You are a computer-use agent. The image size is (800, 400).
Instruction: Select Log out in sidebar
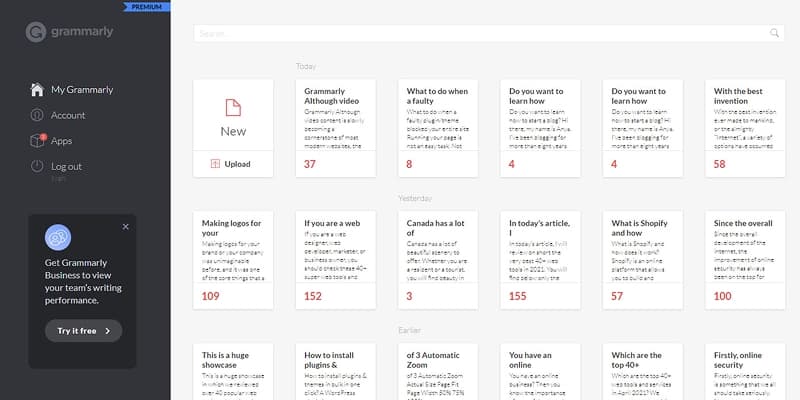pos(56,166)
